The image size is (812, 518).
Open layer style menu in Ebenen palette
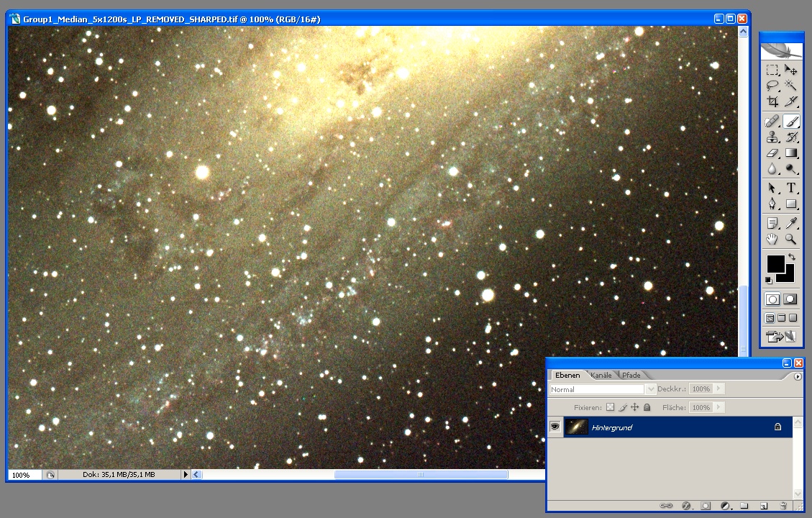click(687, 506)
